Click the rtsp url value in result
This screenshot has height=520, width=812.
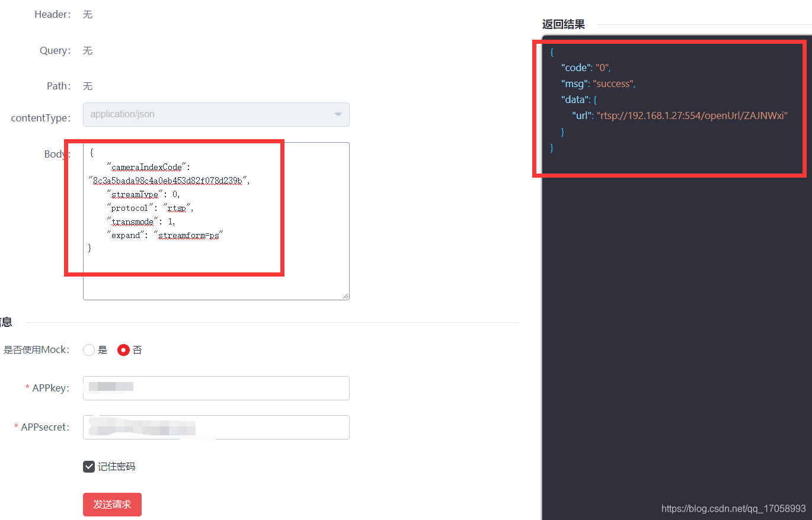click(x=692, y=115)
